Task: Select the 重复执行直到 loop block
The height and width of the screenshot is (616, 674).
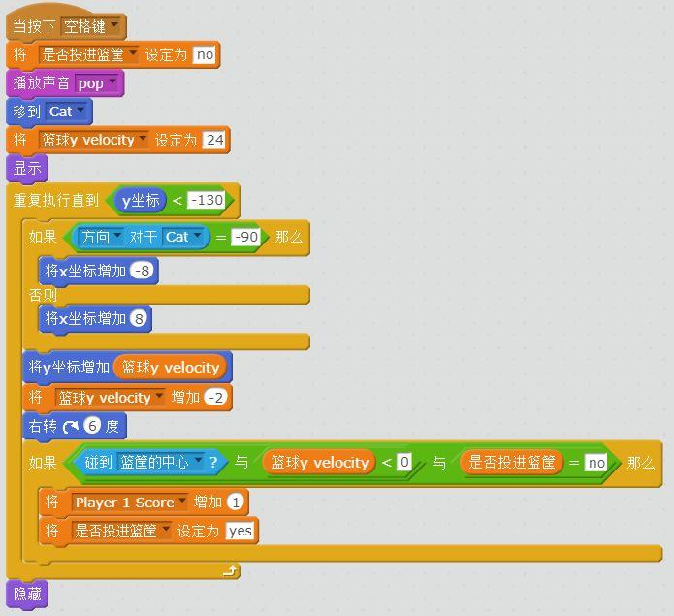Action: tap(56, 200)
